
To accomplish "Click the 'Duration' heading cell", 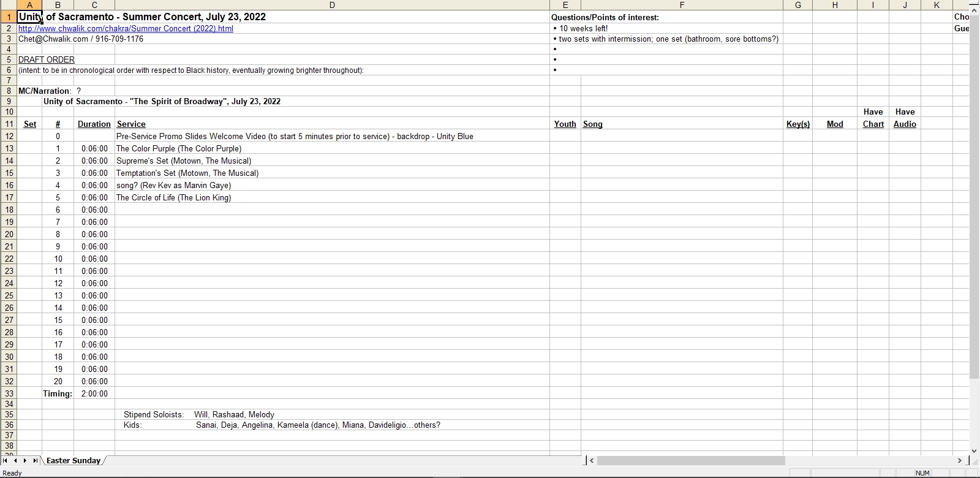I will tap(94, 124).
